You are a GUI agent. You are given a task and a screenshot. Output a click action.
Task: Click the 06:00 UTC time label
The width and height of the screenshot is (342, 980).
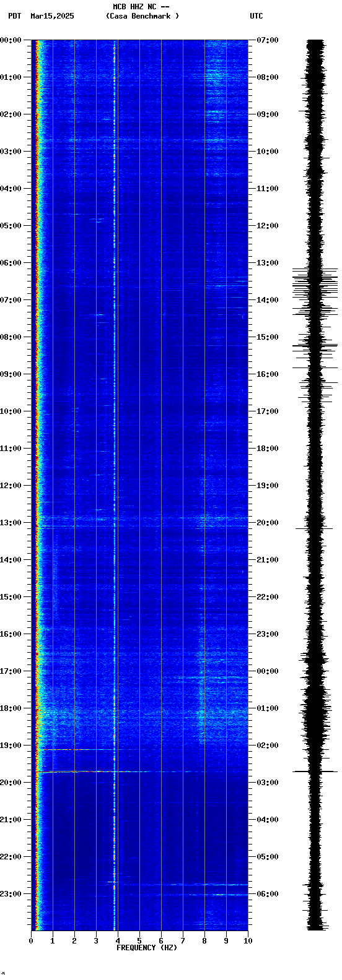click(268, 894)
